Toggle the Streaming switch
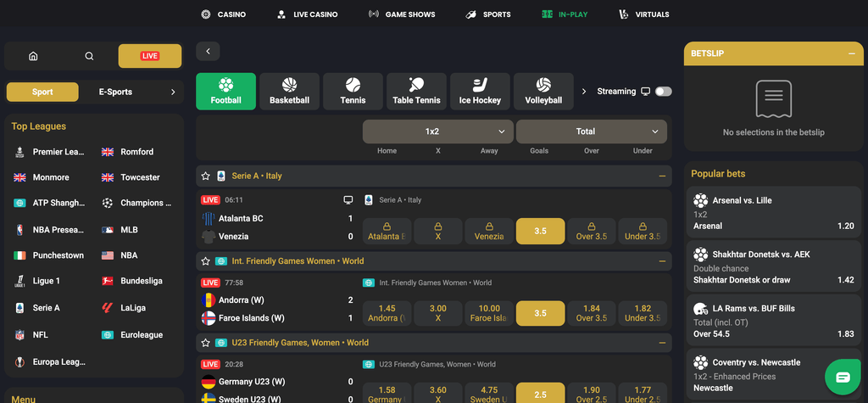Image resolution: width=868 pixels, height=403 pixels. [x=663, y=92]
